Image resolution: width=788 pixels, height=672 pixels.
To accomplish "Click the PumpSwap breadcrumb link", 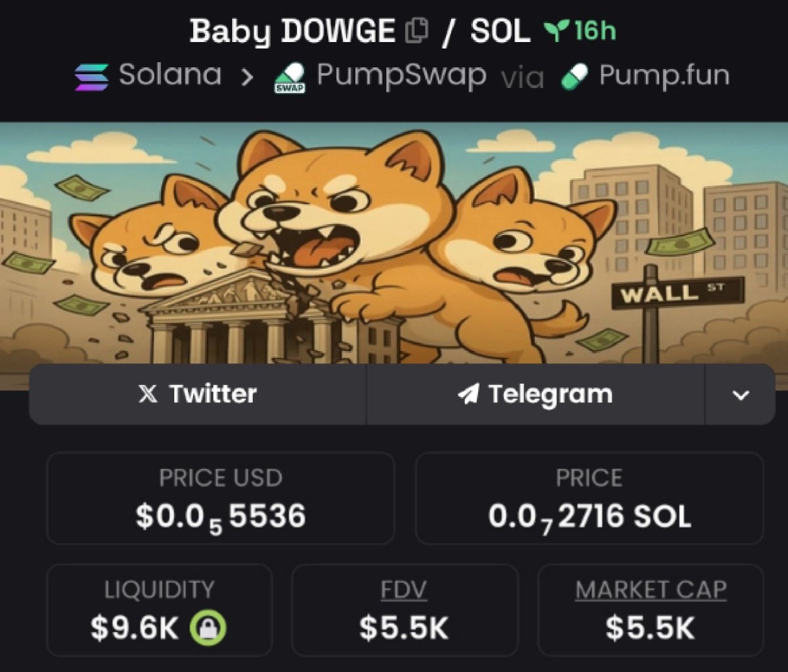I will click(x=401, y=77).
